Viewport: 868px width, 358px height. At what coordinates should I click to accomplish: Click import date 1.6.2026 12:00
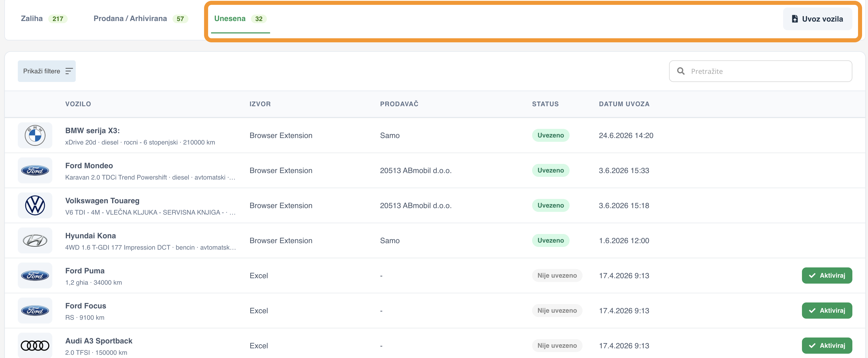point(624,241)
